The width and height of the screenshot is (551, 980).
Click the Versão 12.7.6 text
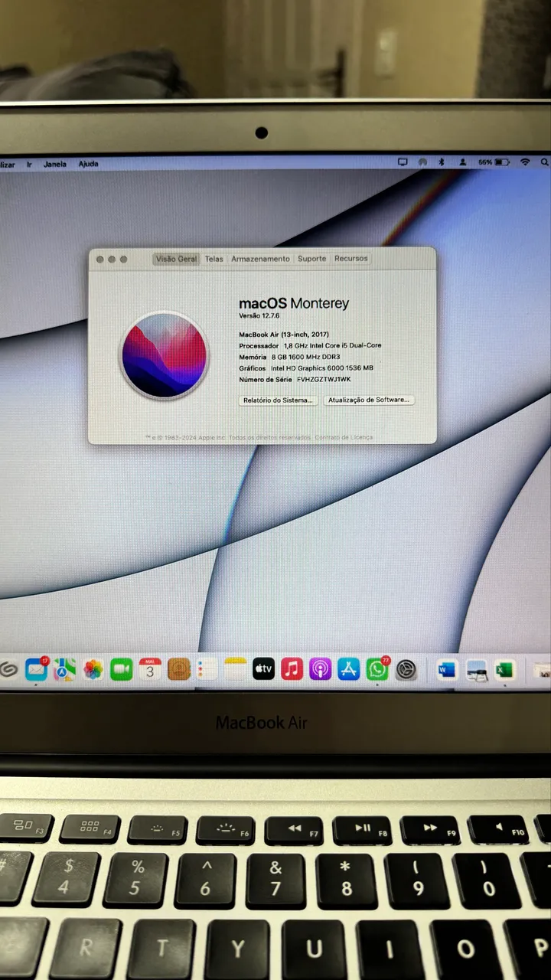259,315
